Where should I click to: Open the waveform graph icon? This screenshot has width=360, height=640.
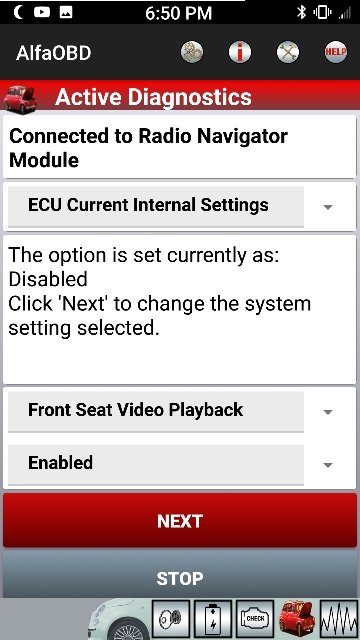coord(339,619)
